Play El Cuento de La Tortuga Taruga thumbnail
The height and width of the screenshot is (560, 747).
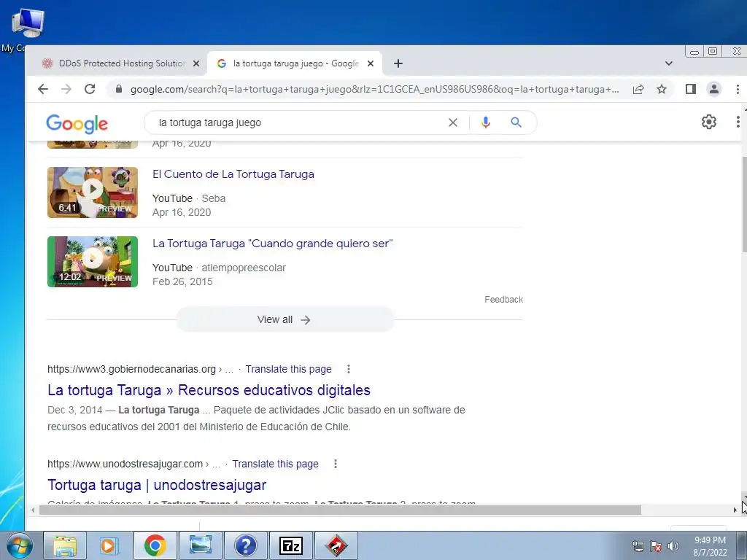pos(93,192)
